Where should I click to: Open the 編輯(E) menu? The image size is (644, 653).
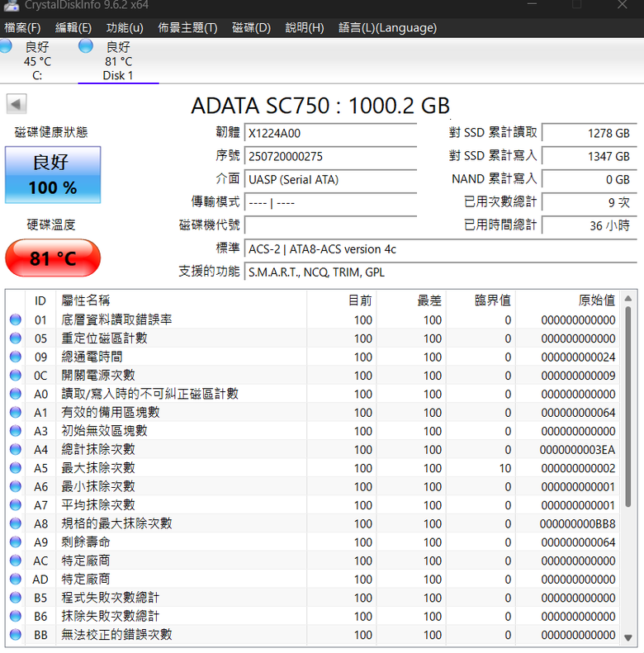73,28
